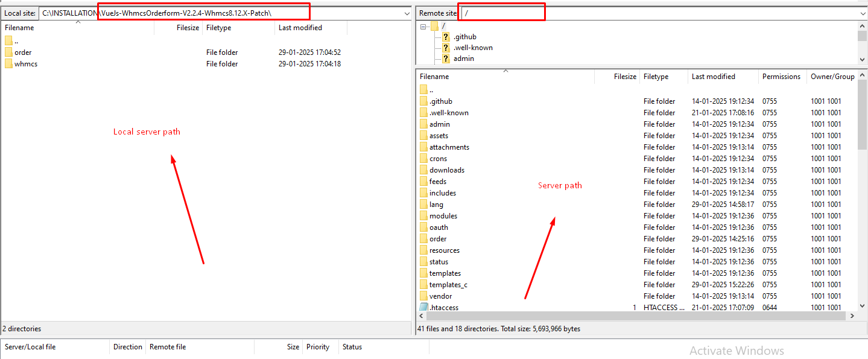This screenshot has width=868, height=359.
Task: Select the order folder in the local pane
Action: click(x=23, y=52)
